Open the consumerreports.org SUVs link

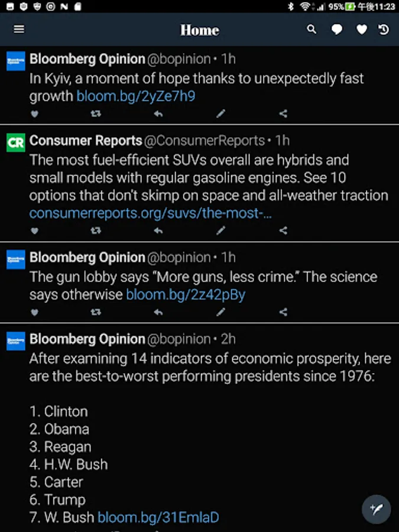(x=151, y=213)
